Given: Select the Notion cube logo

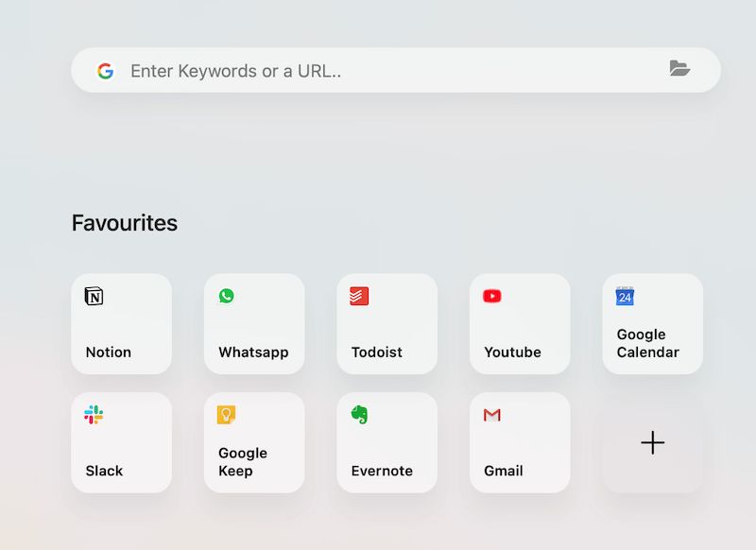Looking at the screenshot, I should [x=93, y=296].
